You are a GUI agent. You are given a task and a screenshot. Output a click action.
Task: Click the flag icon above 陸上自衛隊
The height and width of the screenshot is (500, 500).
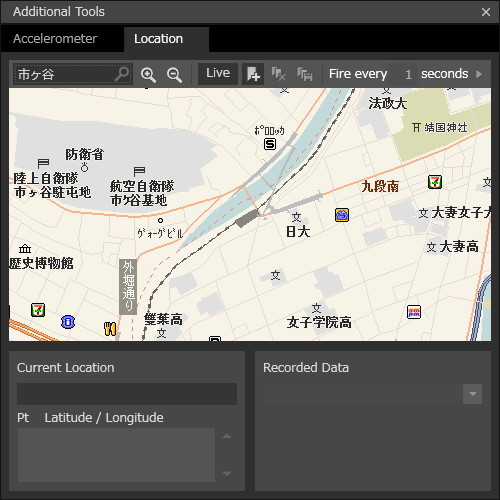(43, 164)
